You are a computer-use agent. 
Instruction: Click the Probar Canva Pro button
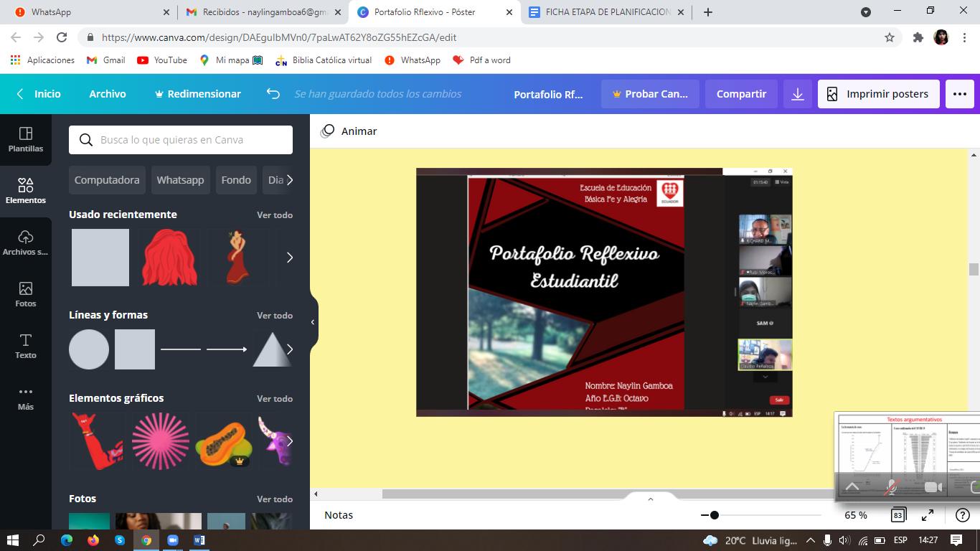pyautogui.click(x=650, y=94)
